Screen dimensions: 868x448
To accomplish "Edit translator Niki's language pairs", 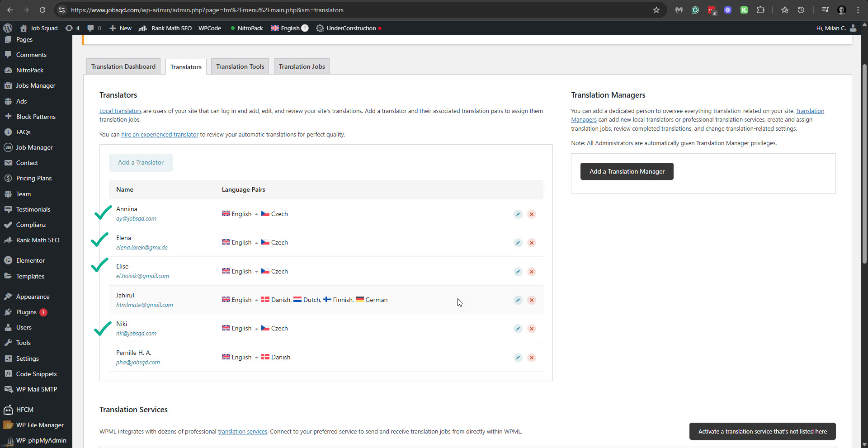I will 518,329.
